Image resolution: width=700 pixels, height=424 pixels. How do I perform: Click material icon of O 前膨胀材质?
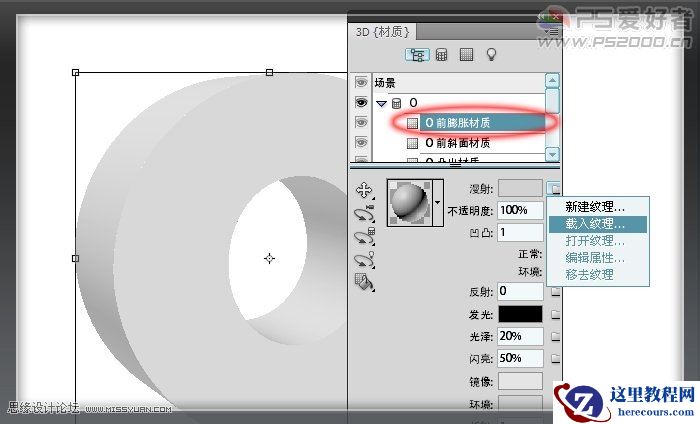pyautogui.click(x=412, y=123)
